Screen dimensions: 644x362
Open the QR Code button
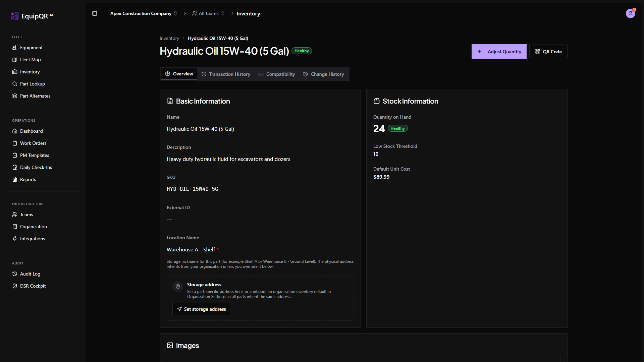click(548, 51)
